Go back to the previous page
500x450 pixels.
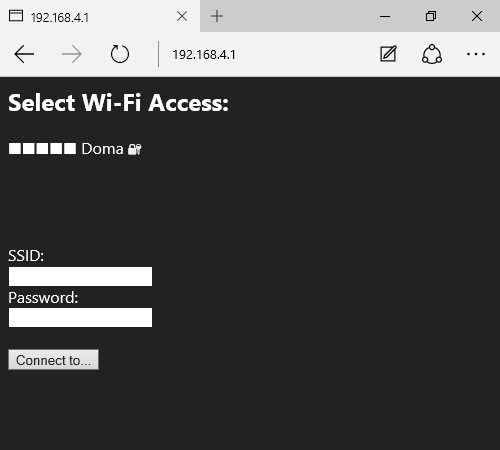click(24, 54)
